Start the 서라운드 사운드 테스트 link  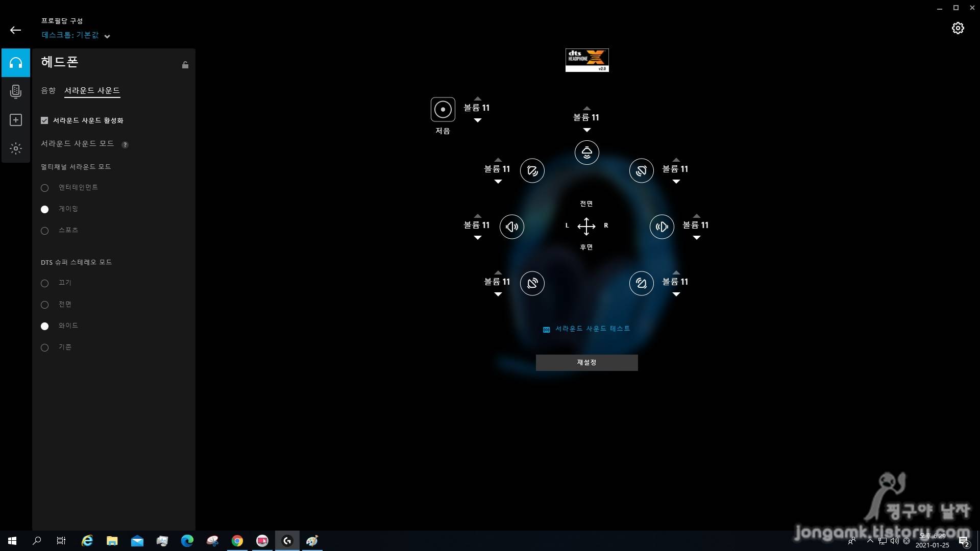592,329
